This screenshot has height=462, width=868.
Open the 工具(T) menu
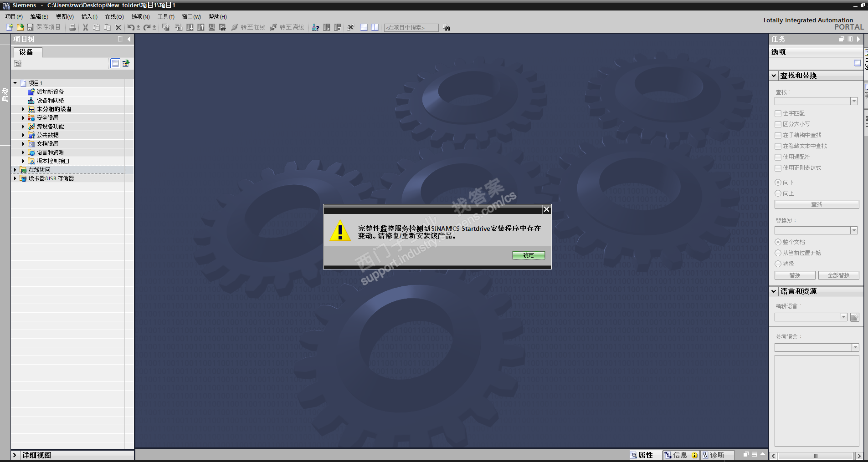[x=166, y=17]
